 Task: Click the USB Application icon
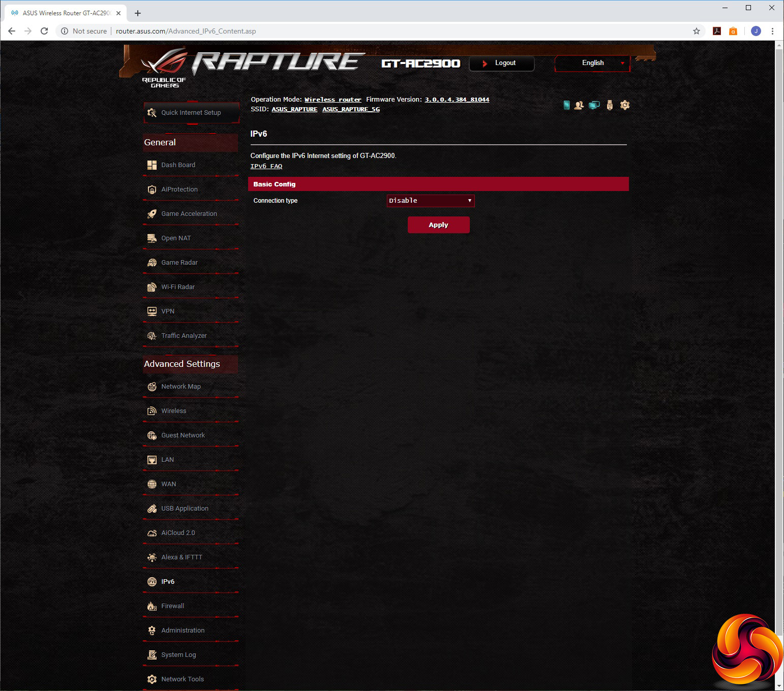(x=152, y=509)
